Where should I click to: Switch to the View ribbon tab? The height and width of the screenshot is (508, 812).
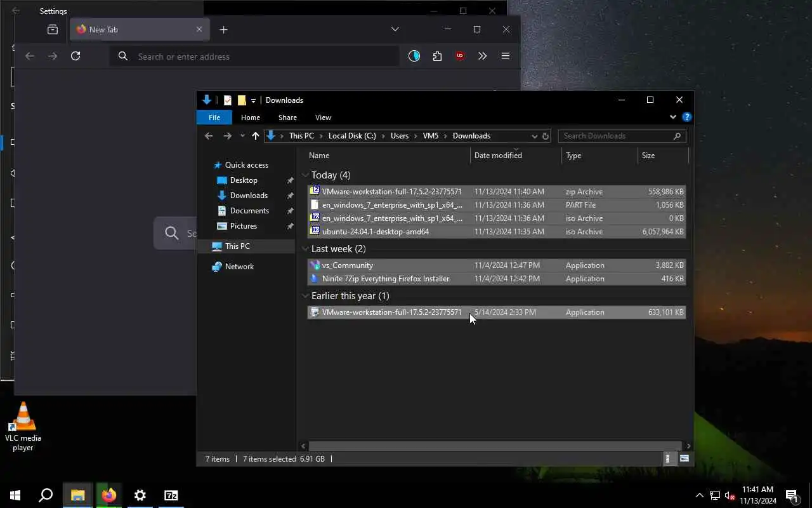pyautogui.click(x=323, y=117)
